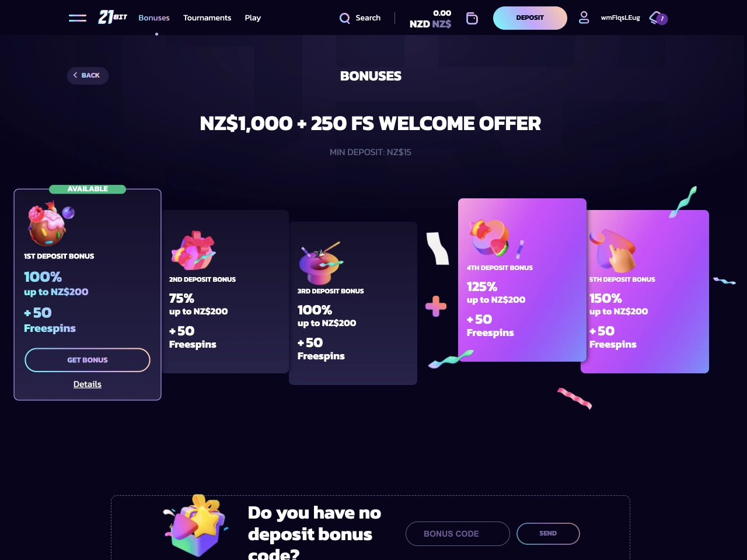Click the 21bit logo
Screen dimensions: 747x560
click(113, 17)
